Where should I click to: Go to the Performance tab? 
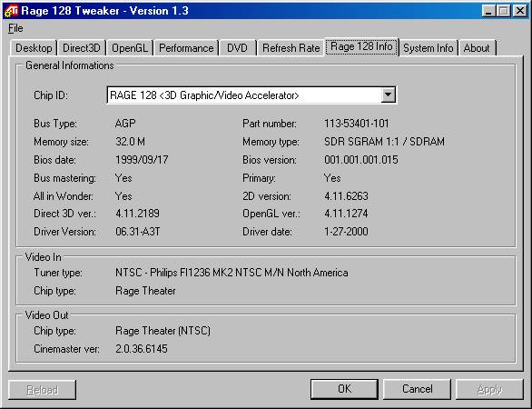(186, 48)
